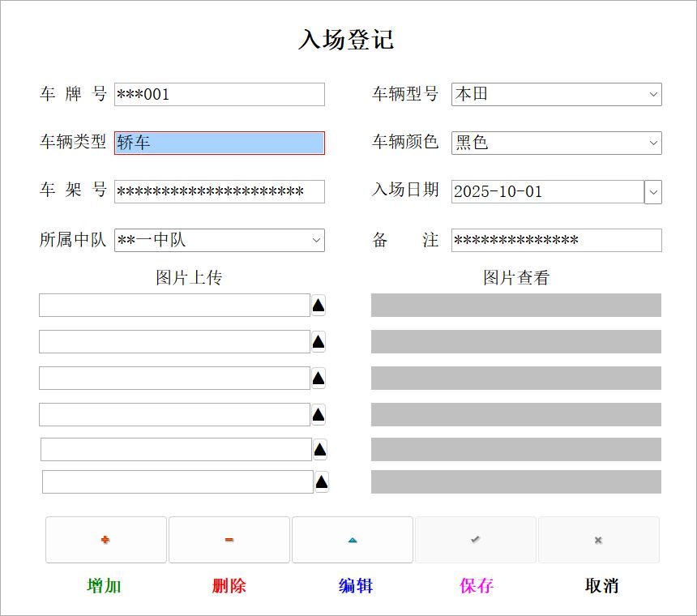Image resolution: width=697 pixels, height=616 pixels.
Task: Click the fifth image upload path field
Action: click(x=177, y=449)
